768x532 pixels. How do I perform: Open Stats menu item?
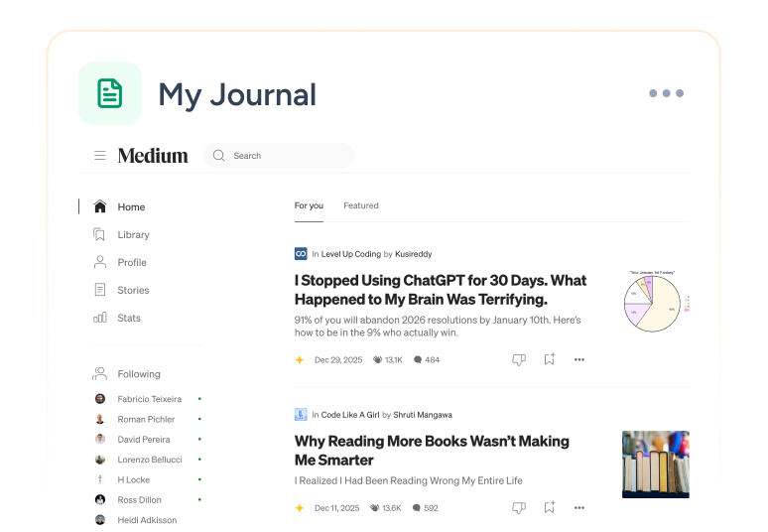click(129, 318)
